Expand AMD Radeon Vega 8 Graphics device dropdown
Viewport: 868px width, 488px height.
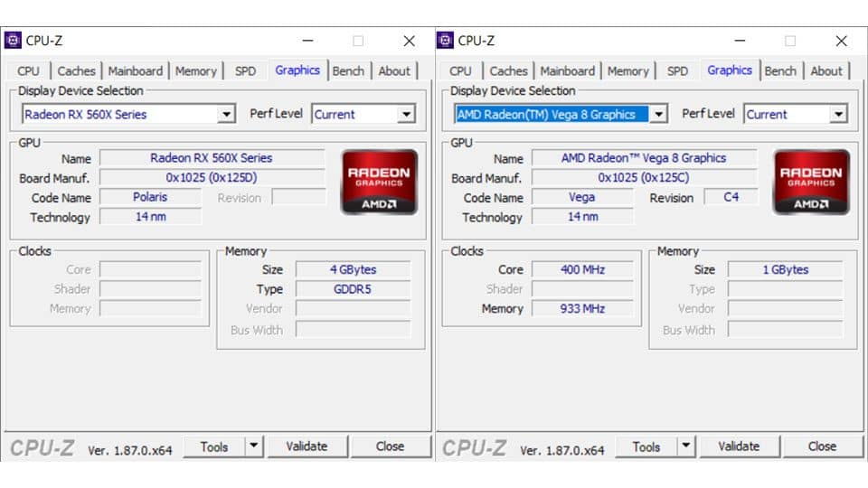658,115
